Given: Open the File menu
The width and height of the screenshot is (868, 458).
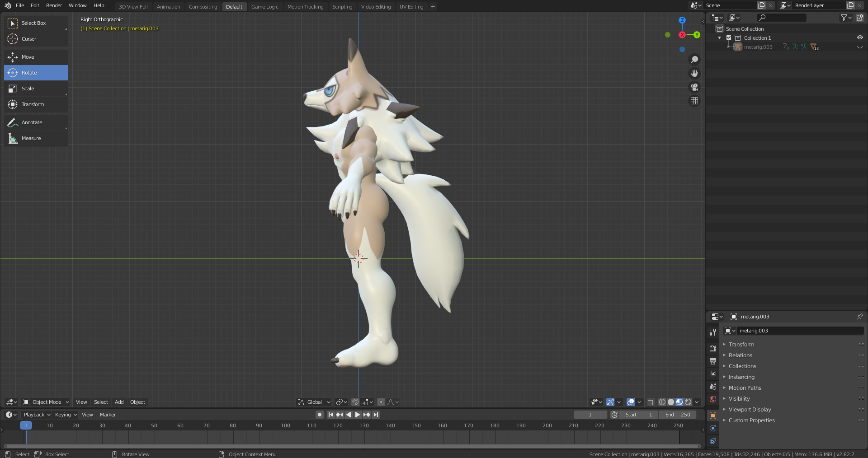Looking at the screenshot, I should (x=20, y=5).
